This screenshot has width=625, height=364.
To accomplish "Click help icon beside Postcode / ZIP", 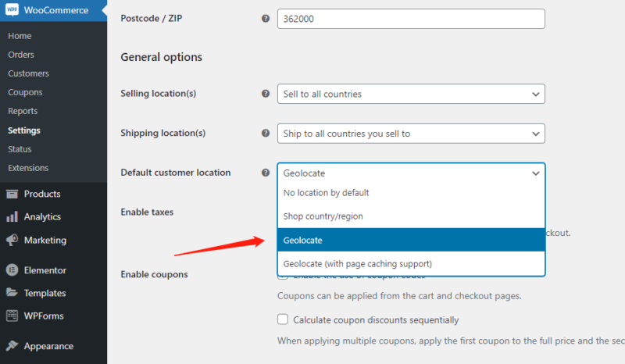I will (x=265, y=18).
